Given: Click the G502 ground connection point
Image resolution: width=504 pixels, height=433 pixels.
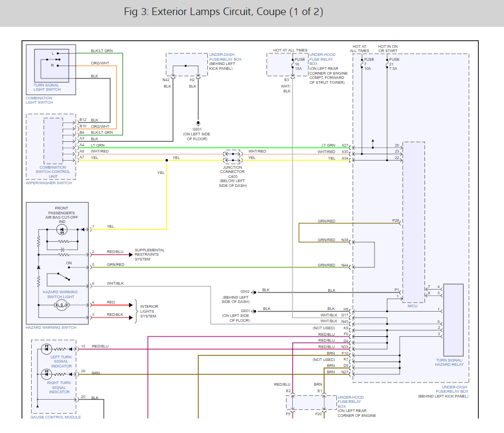Looking at the screenshot, I should click(x=254, y=291).
